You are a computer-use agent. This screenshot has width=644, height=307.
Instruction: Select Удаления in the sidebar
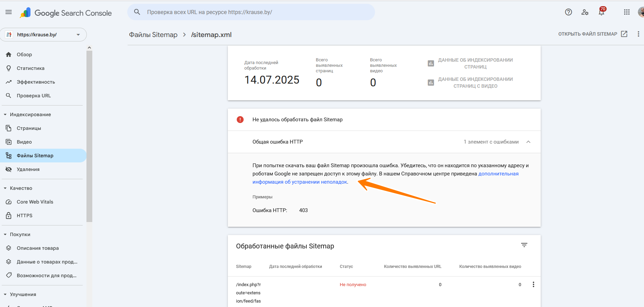[28, 169]
